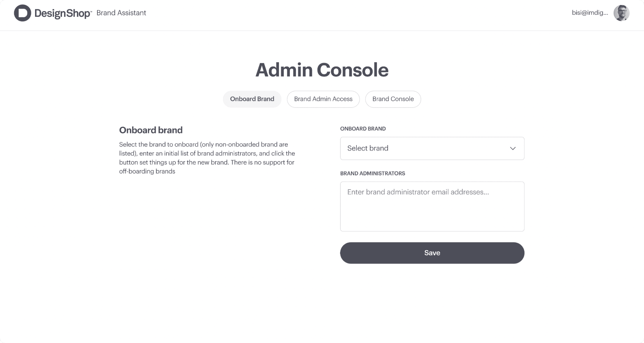Click the Admin Console page title
Screen dimensions: 644x343
322,70
